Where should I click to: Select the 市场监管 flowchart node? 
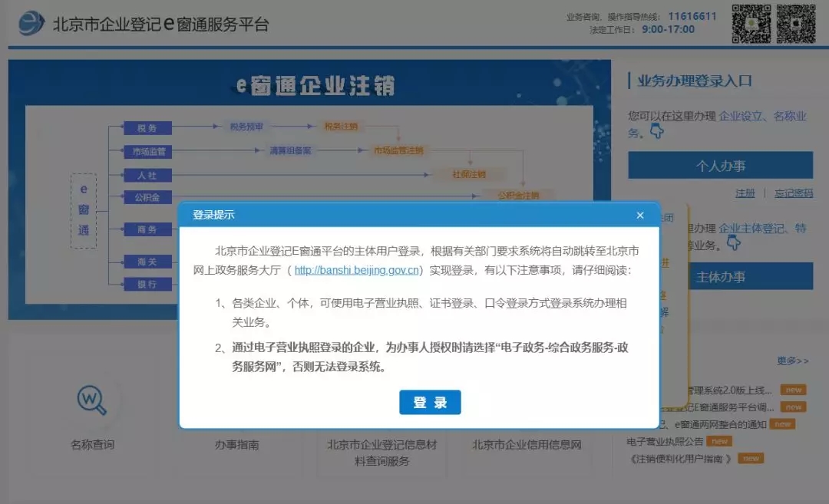coord(148,151)
